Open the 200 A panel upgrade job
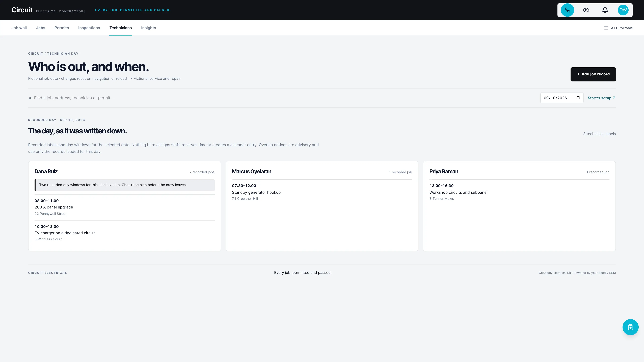Screen dimensions: 644x362 click(x=54, y=207)
